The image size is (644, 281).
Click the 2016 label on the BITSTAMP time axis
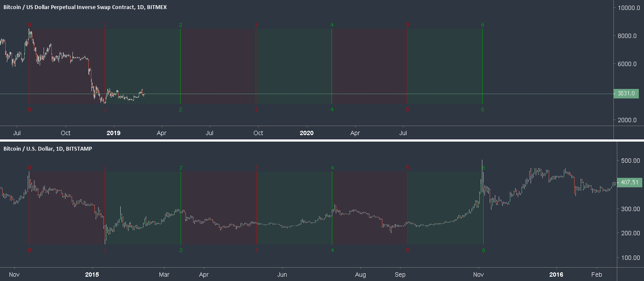[556, 274]
